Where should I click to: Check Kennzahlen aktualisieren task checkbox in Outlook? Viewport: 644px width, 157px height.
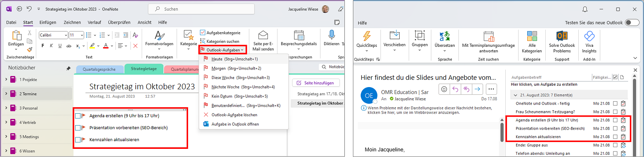pyautogui.click(x=615, y=137)
